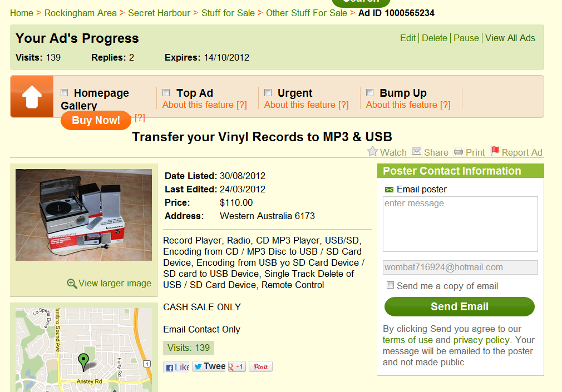This screenshot has height=392, width=562.
Task: Enable the Homepage Gallery checkbox
Action: pos(65,93)
